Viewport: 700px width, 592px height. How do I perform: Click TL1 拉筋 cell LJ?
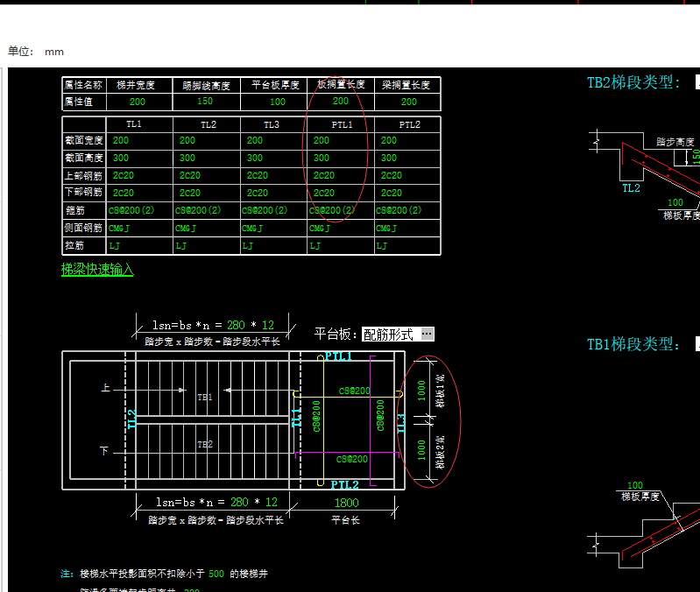coord(114,246)
